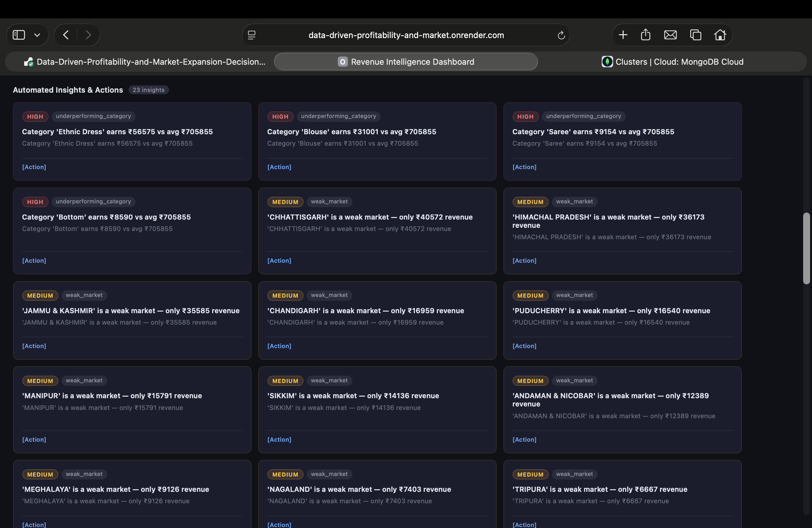
Task: Open the Action link for HIMACHAL PRADESH
Action: click(524, 261)
